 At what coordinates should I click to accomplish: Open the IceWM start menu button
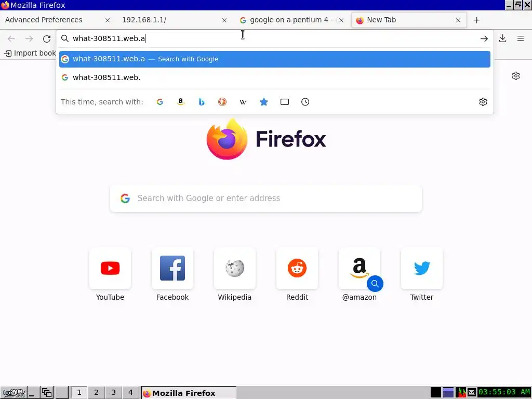tap(14, 393)
